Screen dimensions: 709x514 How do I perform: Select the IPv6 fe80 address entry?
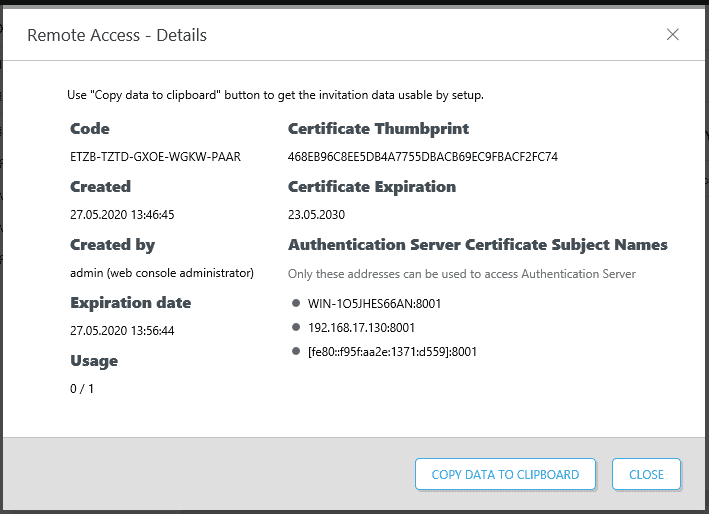point(392,351)
